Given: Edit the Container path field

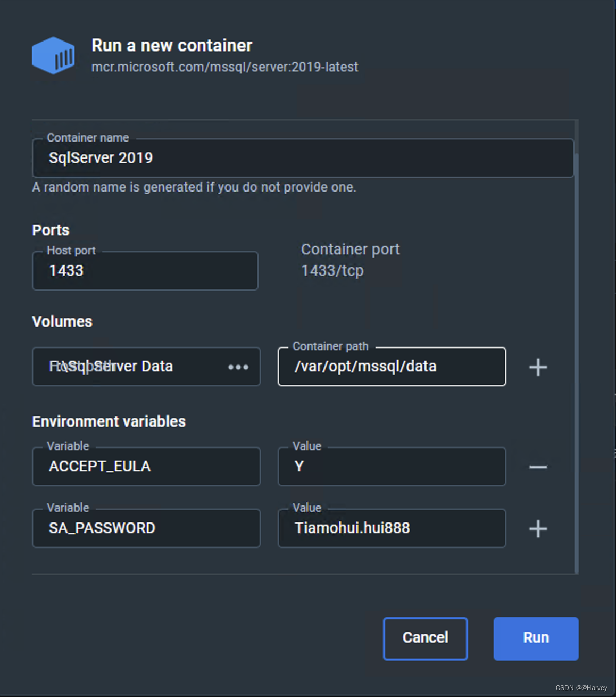Looking at the screenshot, I should point(392,367).
